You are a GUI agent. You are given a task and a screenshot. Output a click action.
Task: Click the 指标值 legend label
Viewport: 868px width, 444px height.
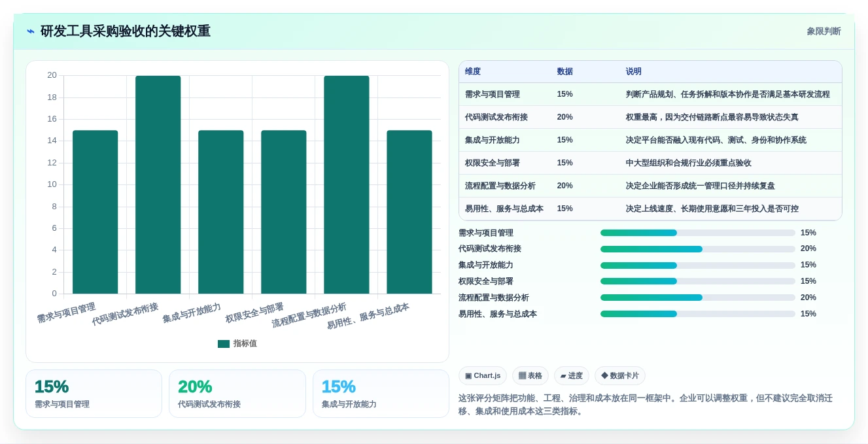tap(245, 343)
